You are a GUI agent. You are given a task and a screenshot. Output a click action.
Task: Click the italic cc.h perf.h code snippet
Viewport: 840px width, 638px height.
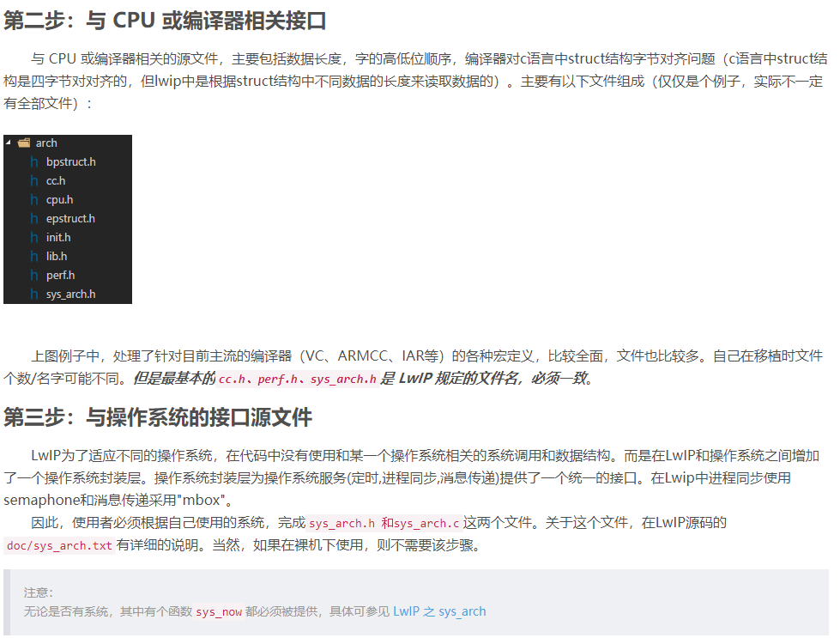[298, 379]
